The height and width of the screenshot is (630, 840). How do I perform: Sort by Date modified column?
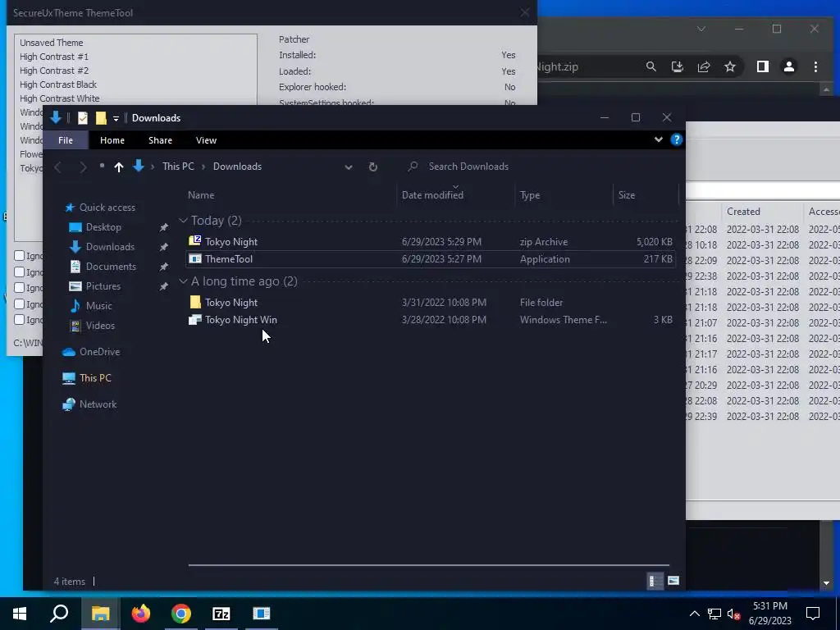(432, 195)
